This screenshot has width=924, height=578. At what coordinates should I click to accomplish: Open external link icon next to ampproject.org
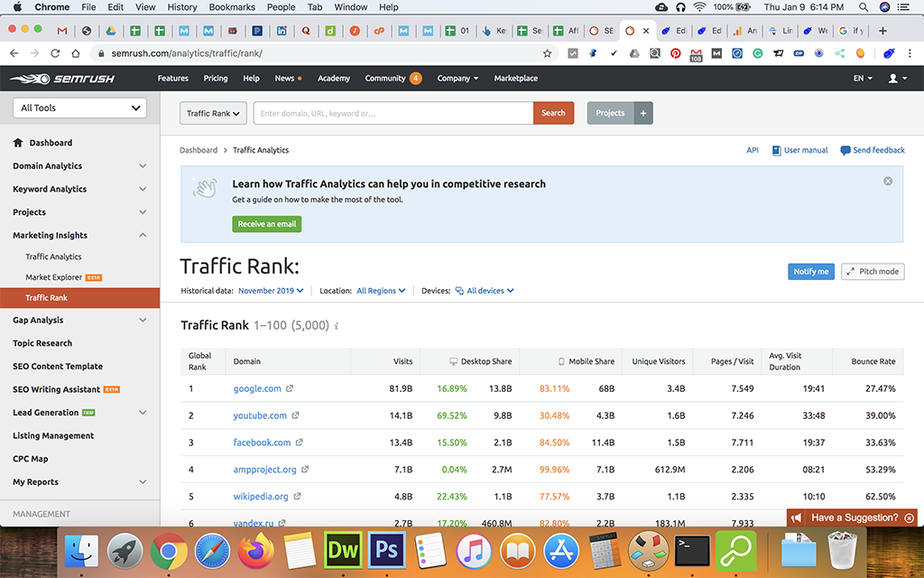pos(305,470)
